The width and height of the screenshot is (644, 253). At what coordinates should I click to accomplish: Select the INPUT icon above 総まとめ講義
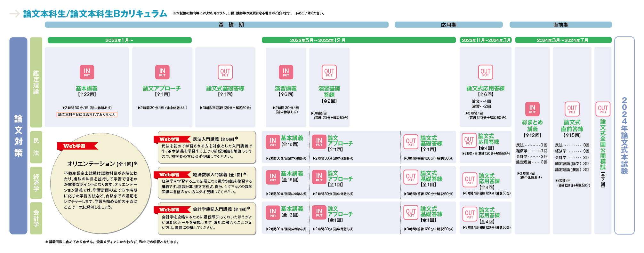point(532,109)
